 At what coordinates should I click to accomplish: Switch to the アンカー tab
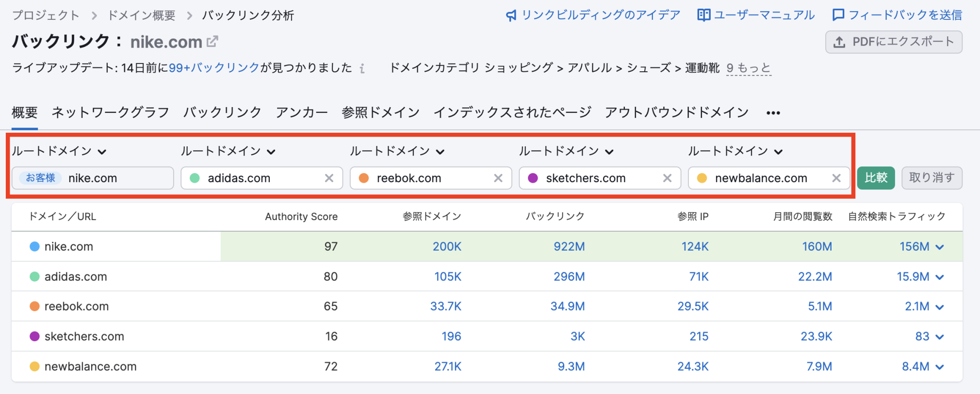pyautogui.click(x=302, y=112)
